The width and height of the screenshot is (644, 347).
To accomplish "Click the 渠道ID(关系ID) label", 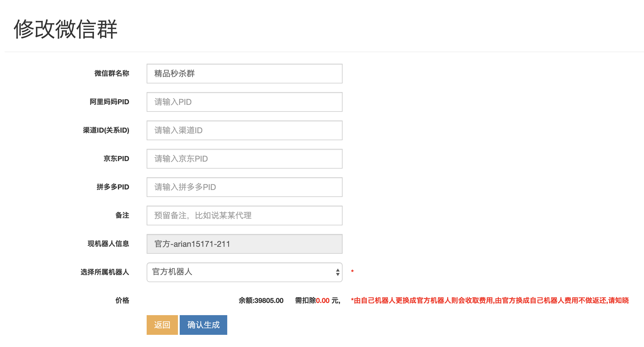I will (x=106, y=130).
